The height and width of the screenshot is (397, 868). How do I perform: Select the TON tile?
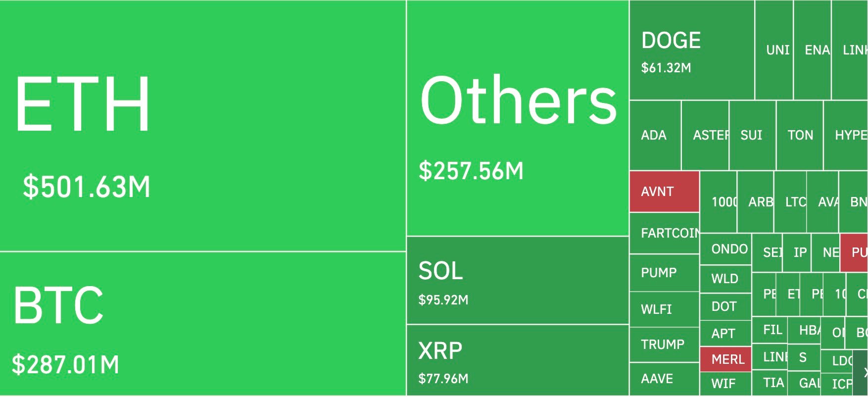pos(800,135)
